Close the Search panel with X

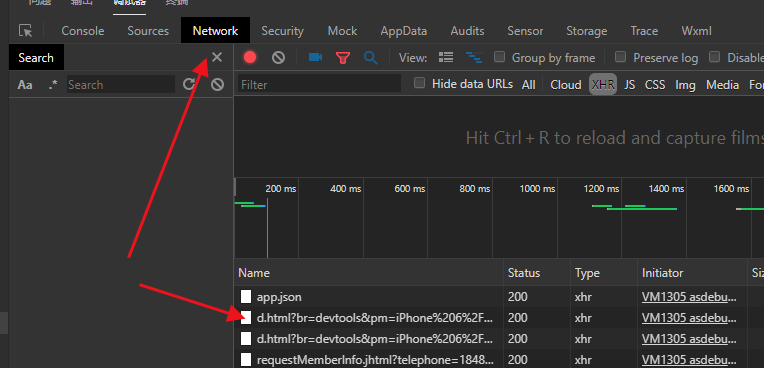(217, 58)
